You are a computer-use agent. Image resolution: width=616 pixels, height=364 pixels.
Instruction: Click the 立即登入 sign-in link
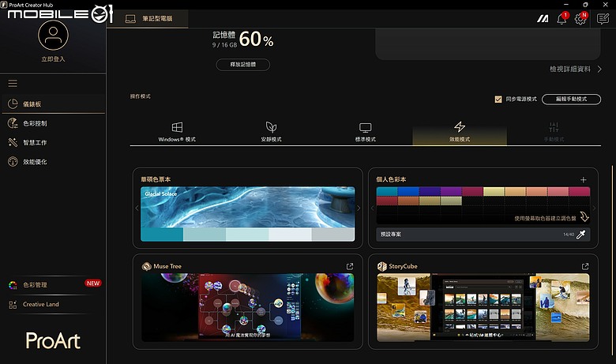[53, 59]
